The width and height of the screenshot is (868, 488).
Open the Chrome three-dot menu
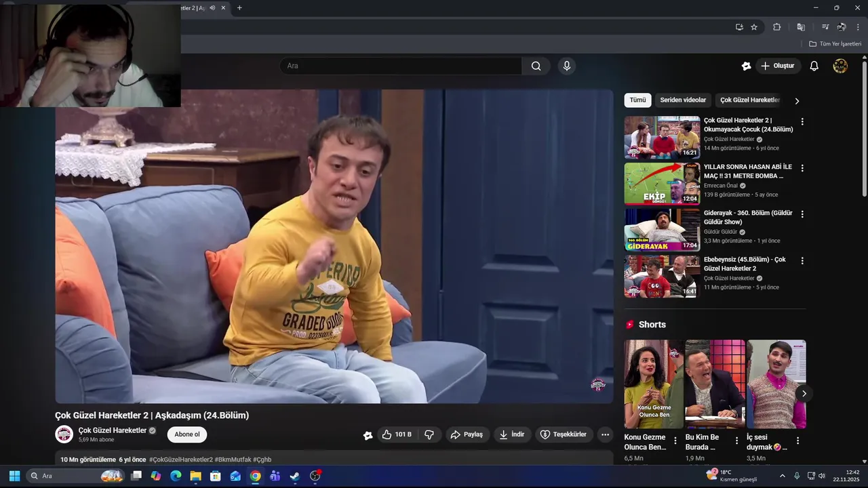[858, 27]
